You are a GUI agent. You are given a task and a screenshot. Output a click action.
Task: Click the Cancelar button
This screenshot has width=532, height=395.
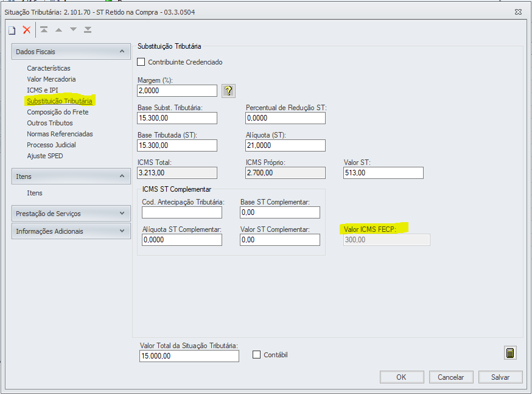tap(451, 377)
